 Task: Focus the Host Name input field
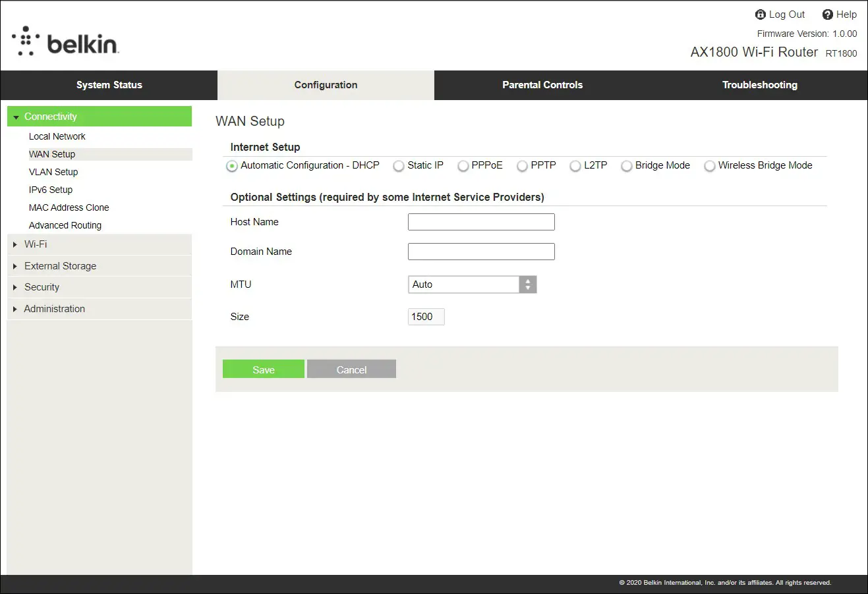[x=481, y=222]
